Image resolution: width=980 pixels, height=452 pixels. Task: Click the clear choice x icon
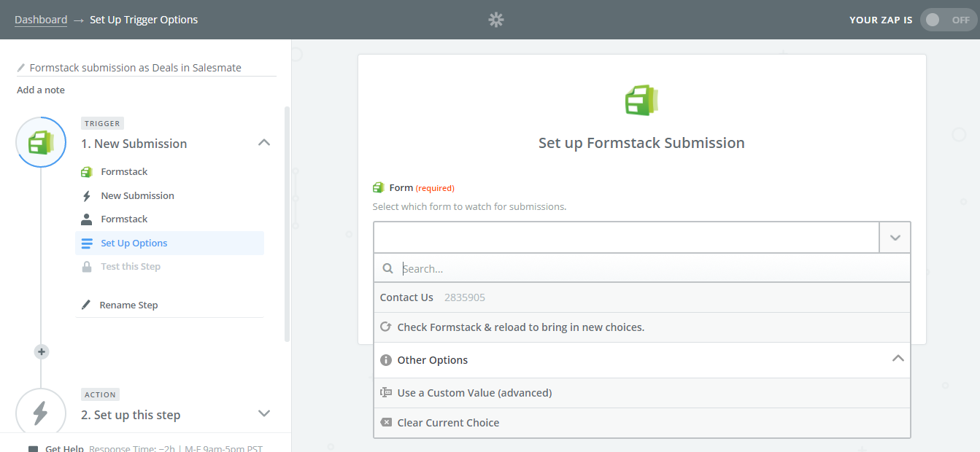(386, 422)
